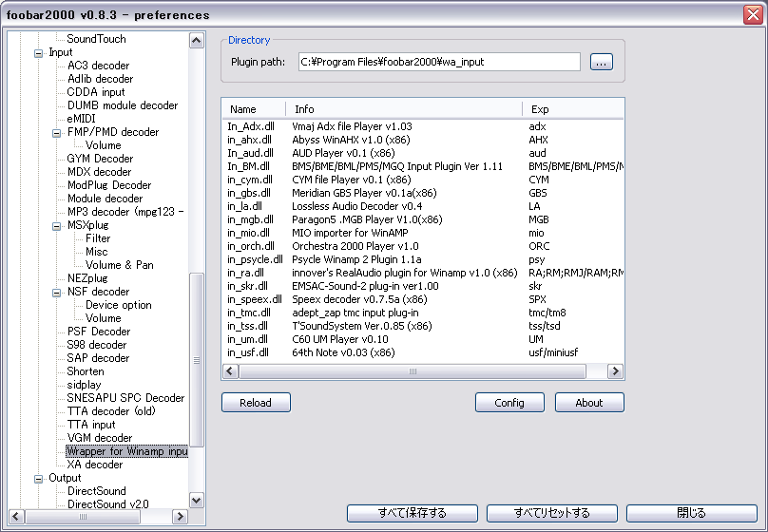Click the browse button for plugin path
Image resolution: width=768 pixels, height=532 pixels.
[601, 62]
